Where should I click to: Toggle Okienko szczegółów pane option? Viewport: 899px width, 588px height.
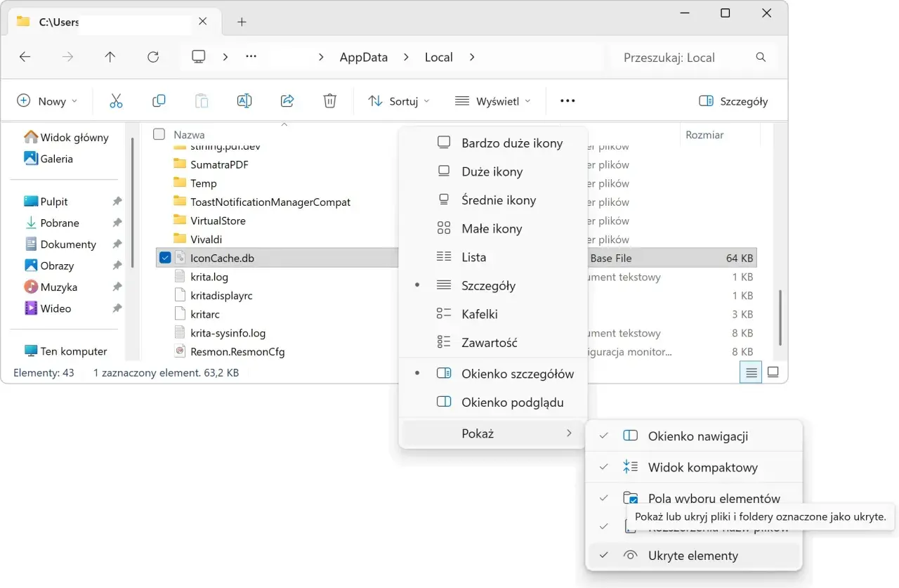(x=493, y=374)
